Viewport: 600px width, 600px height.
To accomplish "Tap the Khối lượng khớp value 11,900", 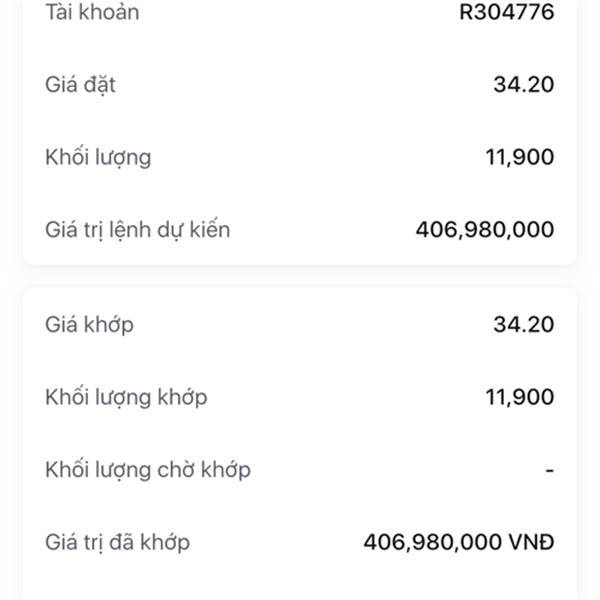I will pyautogui.click(x=519, y=397).
